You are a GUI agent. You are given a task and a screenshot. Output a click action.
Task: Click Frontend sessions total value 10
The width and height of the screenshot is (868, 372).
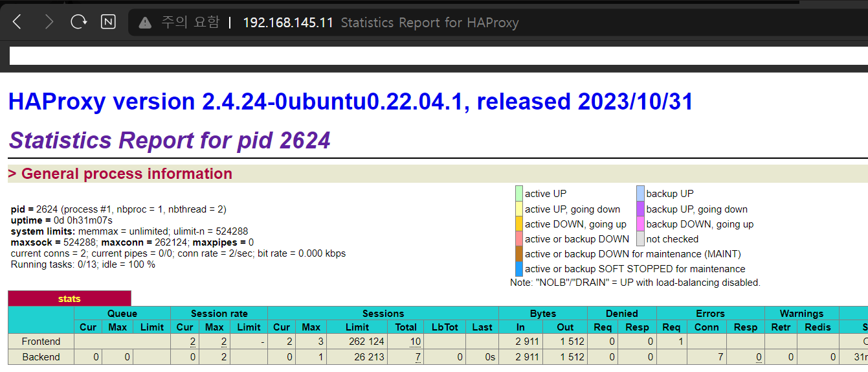(x=416, y=342)
